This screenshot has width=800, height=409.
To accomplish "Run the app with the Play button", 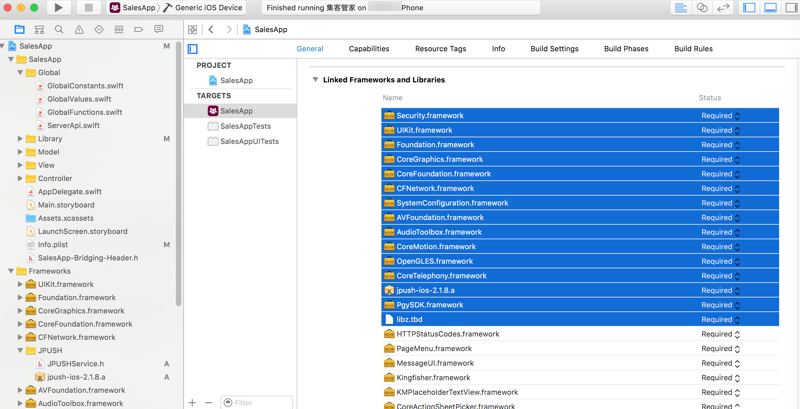I will tap(59, 8).
